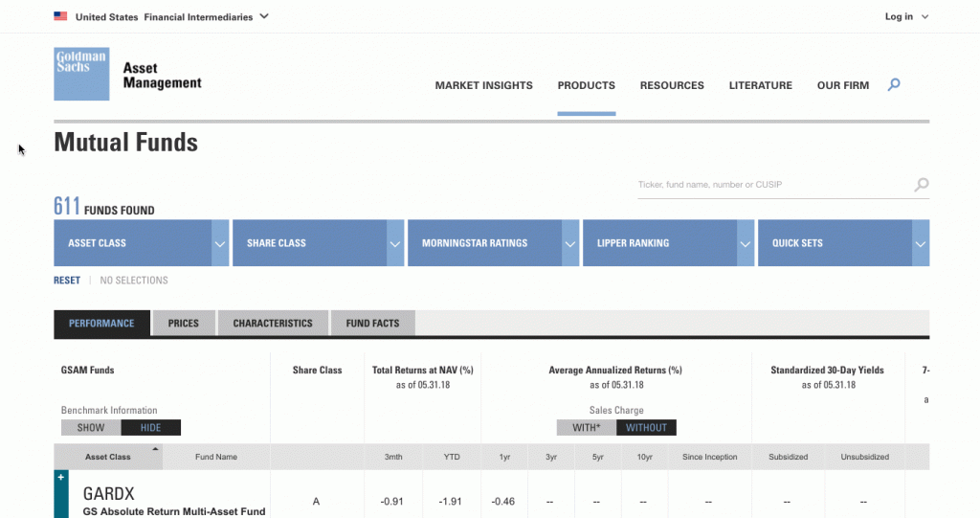980x518 pixels.
Task: Sort by Asset Class column arrow
Action: (x=155, y=449)
